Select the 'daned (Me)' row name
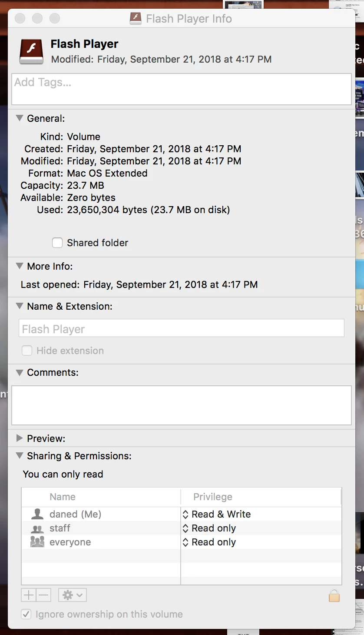Screen dimensions: 364x635 [76, 514]
